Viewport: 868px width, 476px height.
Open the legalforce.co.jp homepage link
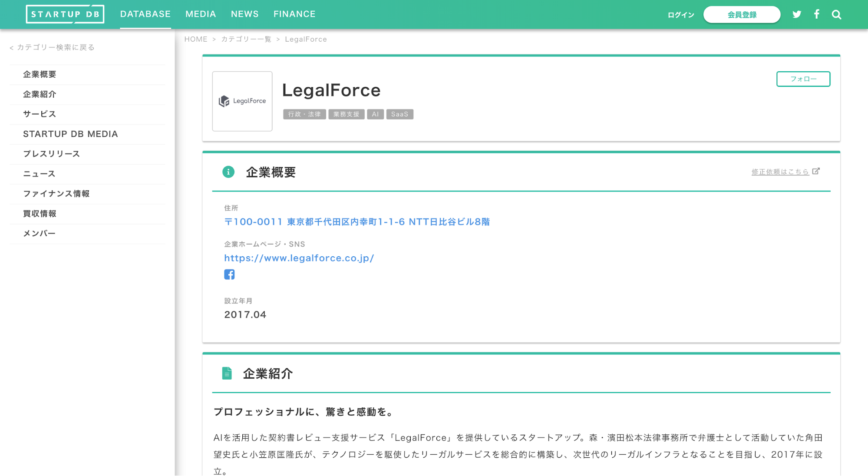(x=299, y=258)
